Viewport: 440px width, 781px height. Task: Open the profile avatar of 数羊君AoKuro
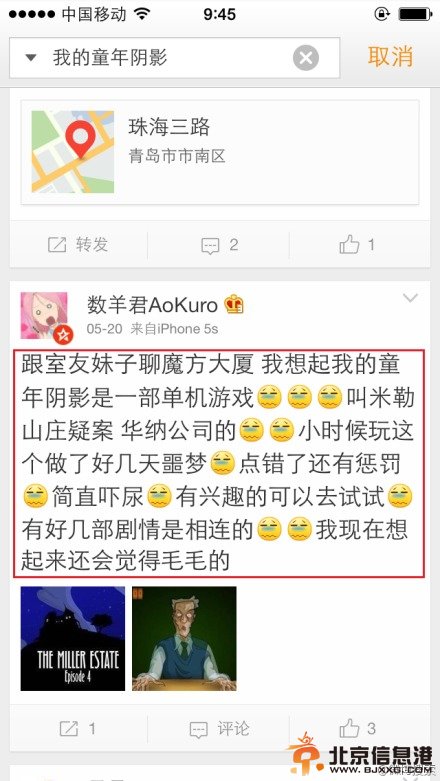pos(44,316)
